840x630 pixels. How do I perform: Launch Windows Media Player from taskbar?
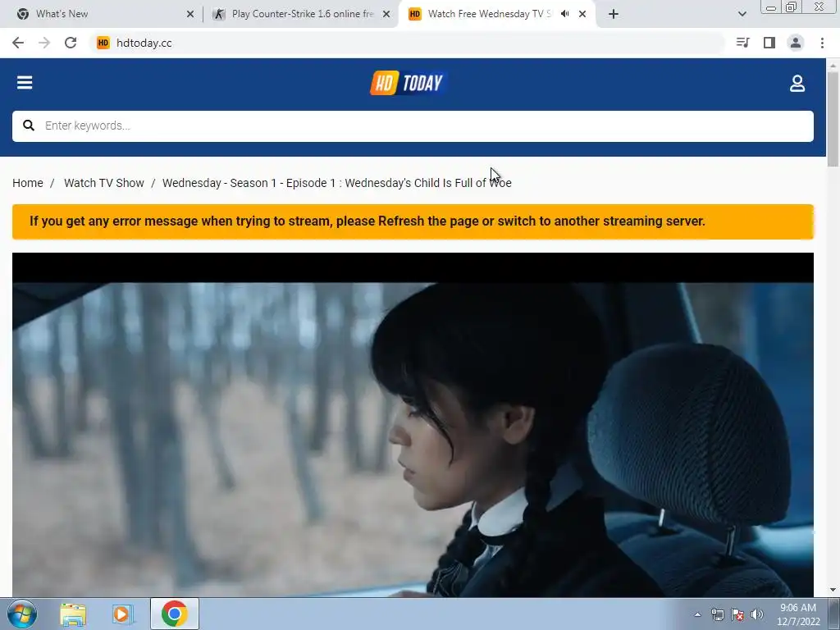click(x=122, y=614)
